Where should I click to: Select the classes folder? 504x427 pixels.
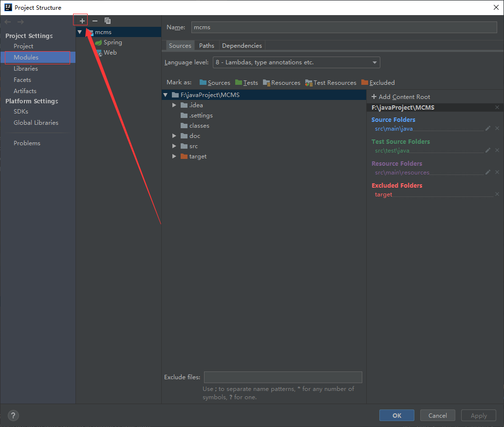pyautogui.click(x=195, y=125)
